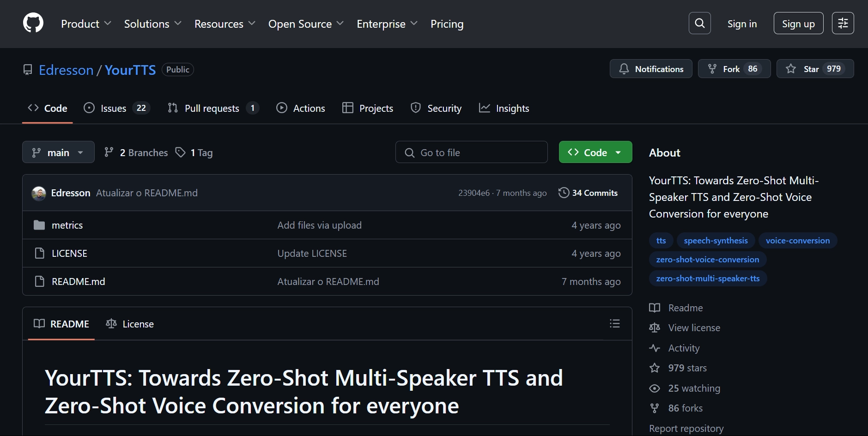Click the Go to file input field
Screen dimensions: 868x436
471,152
